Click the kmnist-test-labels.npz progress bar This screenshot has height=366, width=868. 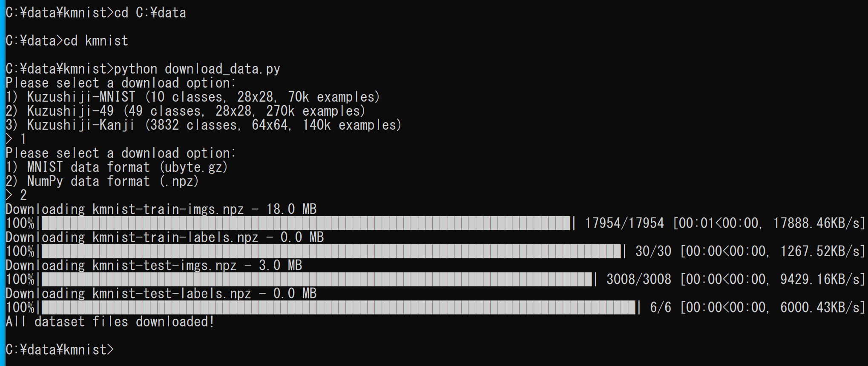[339, 308]
